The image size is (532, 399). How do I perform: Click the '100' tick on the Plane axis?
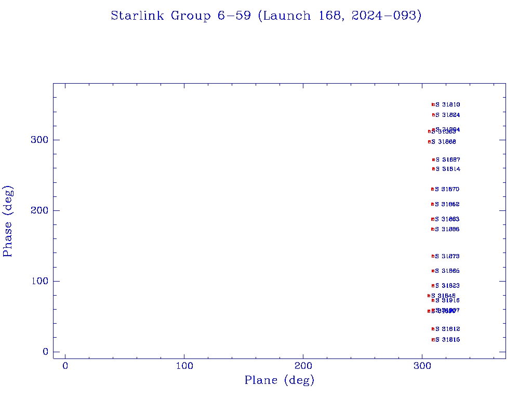(184, 366)
